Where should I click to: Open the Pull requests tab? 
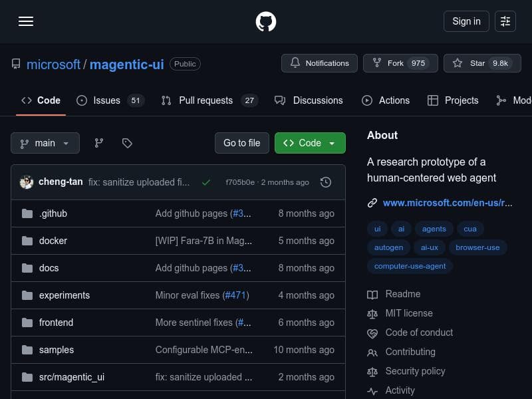click(209, 100)
